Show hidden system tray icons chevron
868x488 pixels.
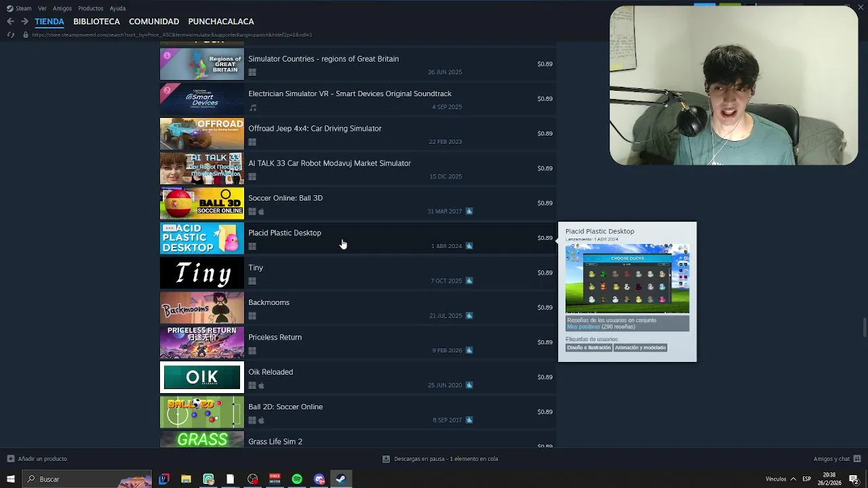[x=793, y=479]
